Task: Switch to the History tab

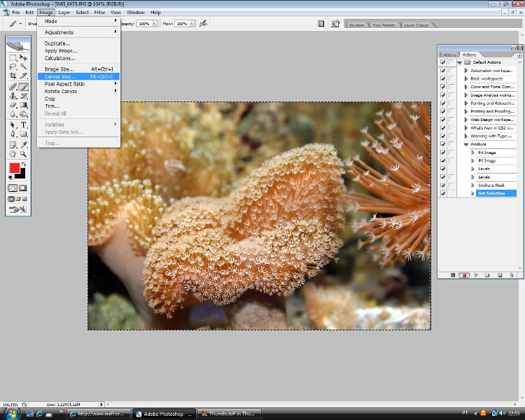Action: click(x=449, y=55)
